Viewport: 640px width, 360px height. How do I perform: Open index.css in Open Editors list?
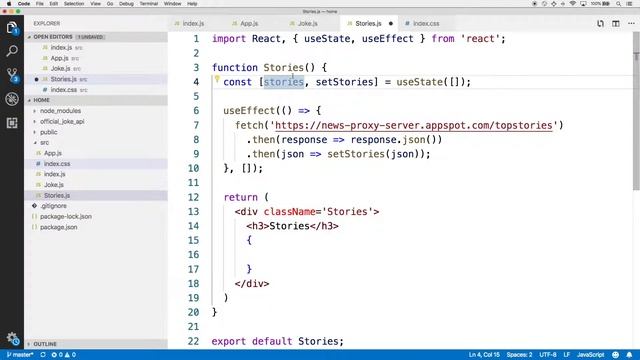tap(96, 90)
